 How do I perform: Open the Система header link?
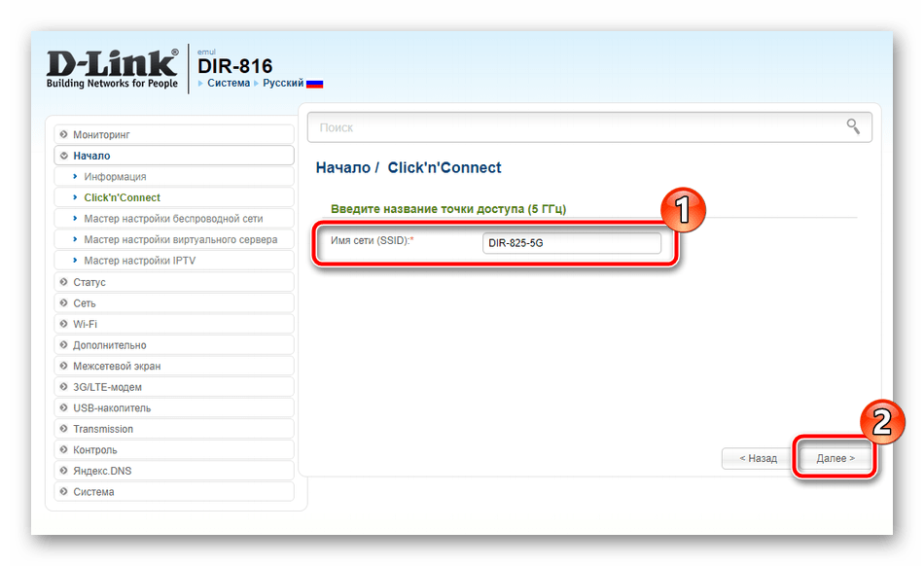[229, 83]
